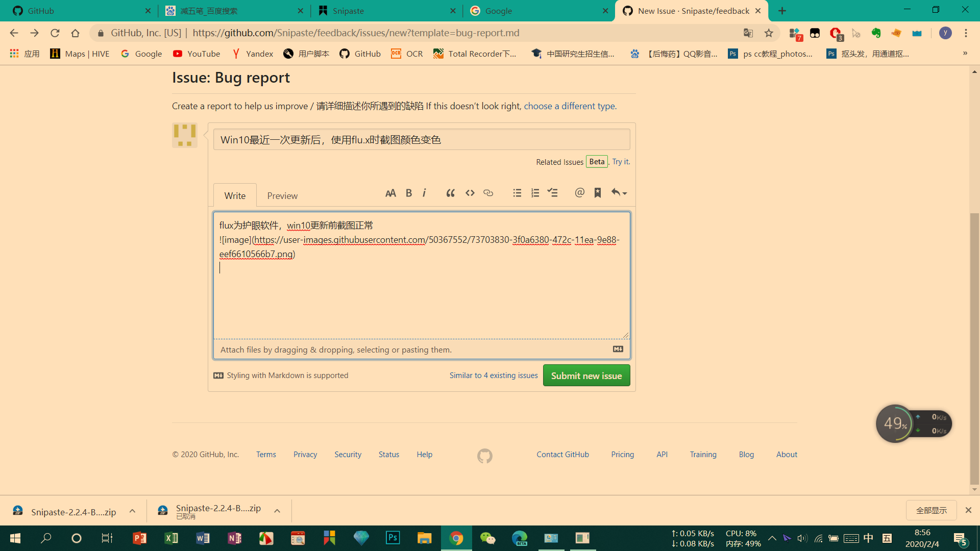Insert inline code formatting
The height and width of the screenshot is (551, 980).
click(x=470, y=193)
